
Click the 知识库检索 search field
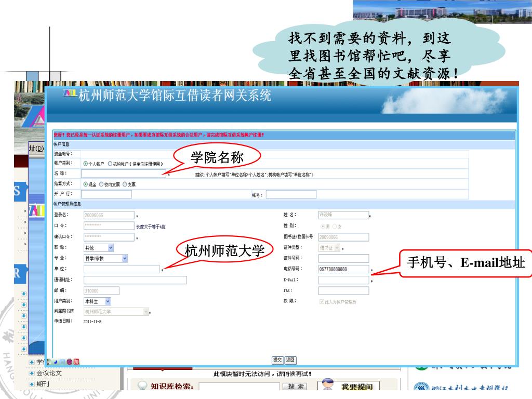[x=239, y=387]
